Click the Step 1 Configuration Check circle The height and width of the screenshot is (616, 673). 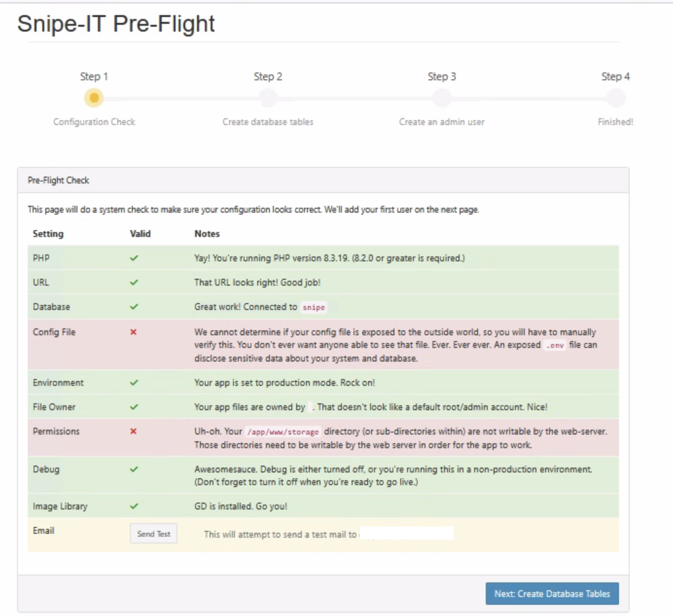pyautogui.click(x=94, y=98)
